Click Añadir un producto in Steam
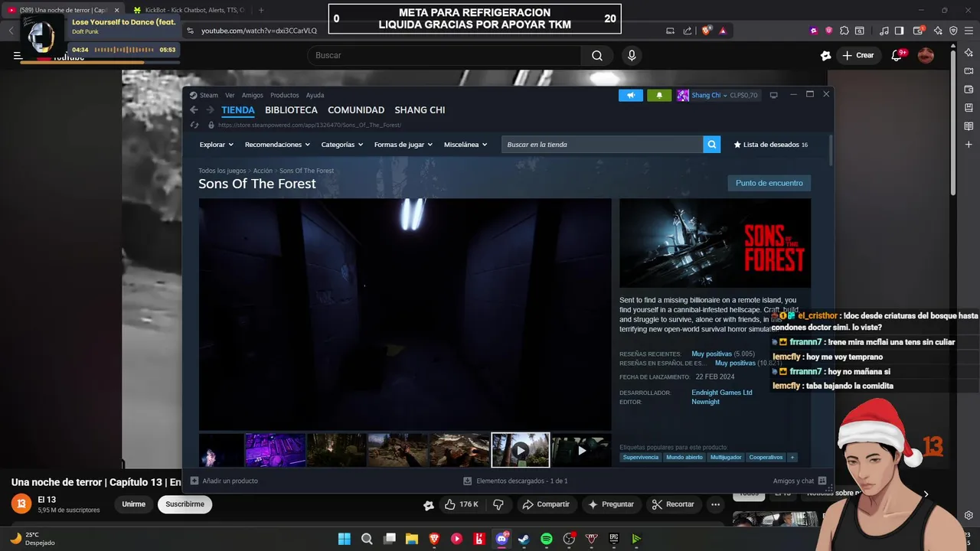This screenshot has width=980, height=551. pyautogui.click(x=224, y=481)
